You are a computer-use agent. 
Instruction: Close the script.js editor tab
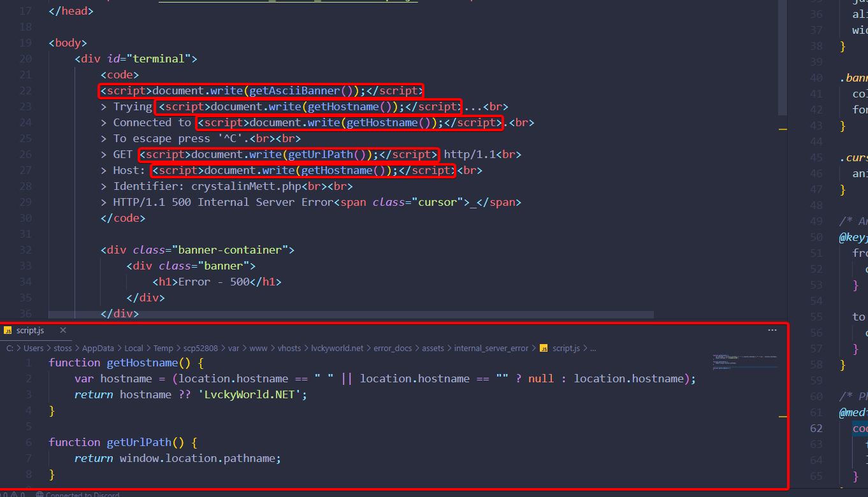point(63,330)
